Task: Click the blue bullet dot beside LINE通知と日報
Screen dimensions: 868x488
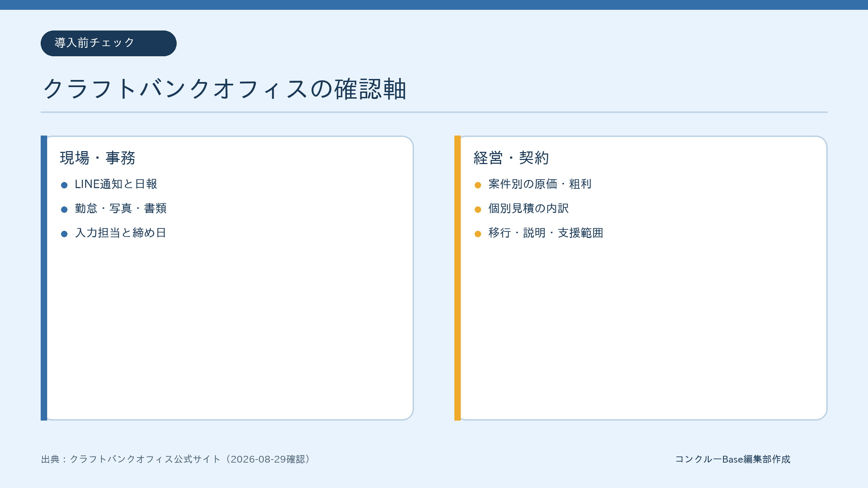Action: point(64,185)
